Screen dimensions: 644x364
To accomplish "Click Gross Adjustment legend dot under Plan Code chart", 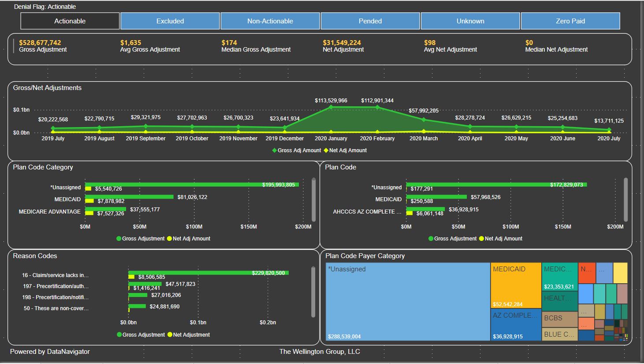I will 431,239.
